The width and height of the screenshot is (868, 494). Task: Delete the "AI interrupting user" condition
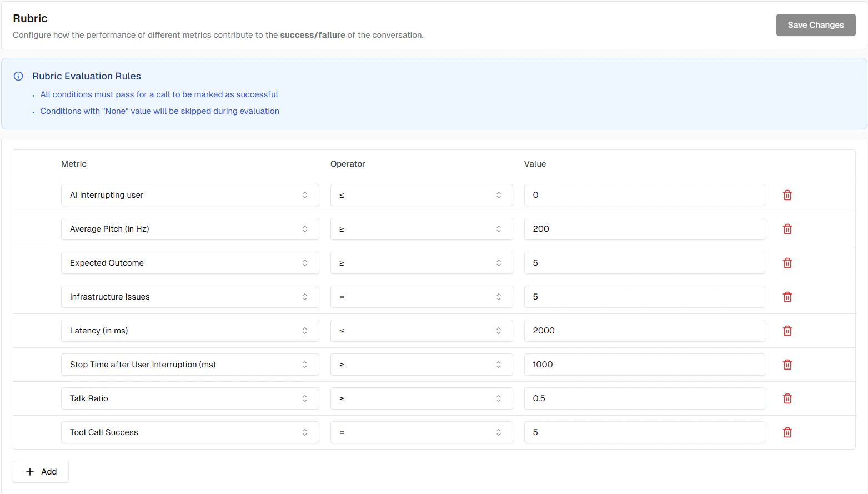click(787, 195)
